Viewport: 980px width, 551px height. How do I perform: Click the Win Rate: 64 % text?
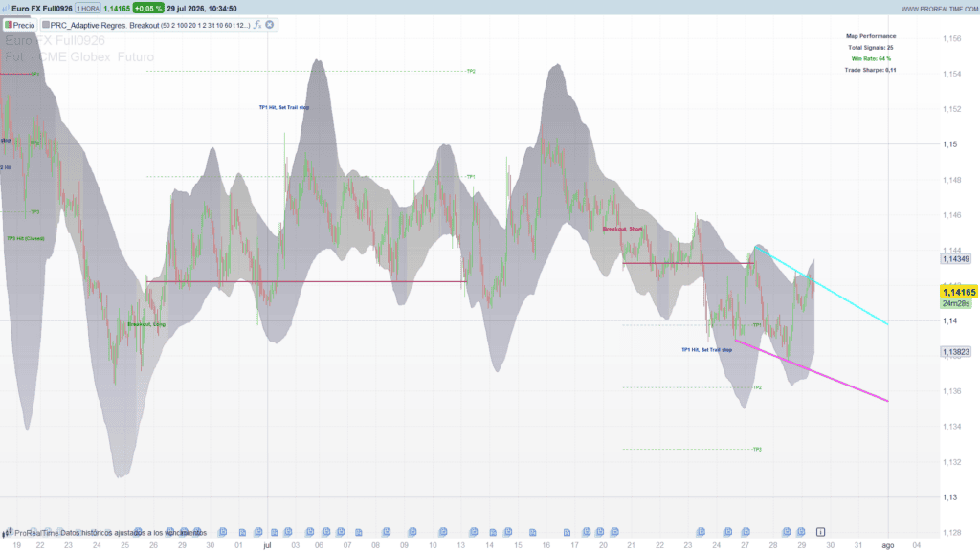[x=871, y=58]
